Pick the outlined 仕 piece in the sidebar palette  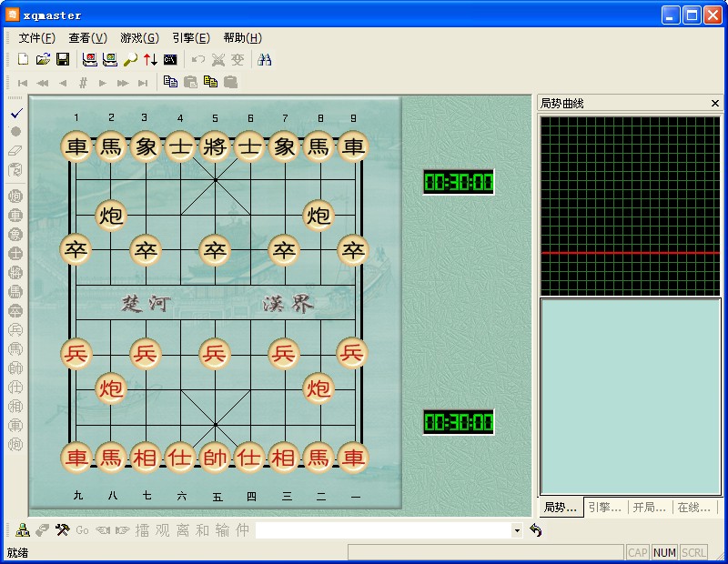pyautogui.click(x=15, y=387)
